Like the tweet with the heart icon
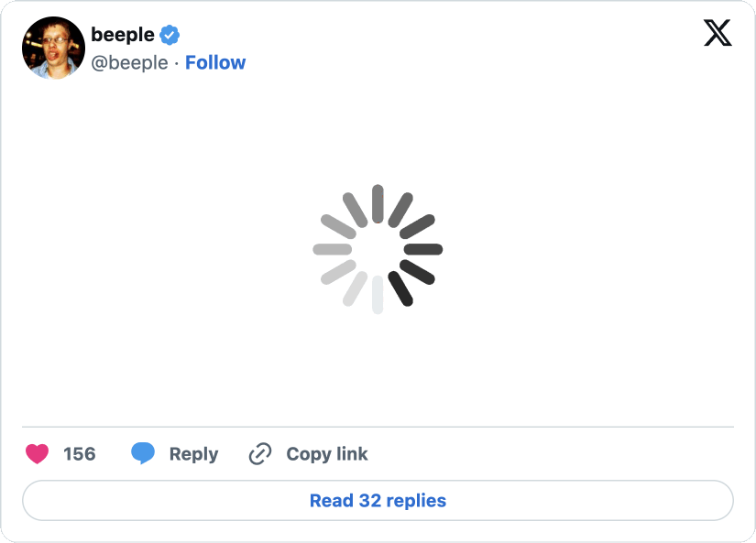 37,454
